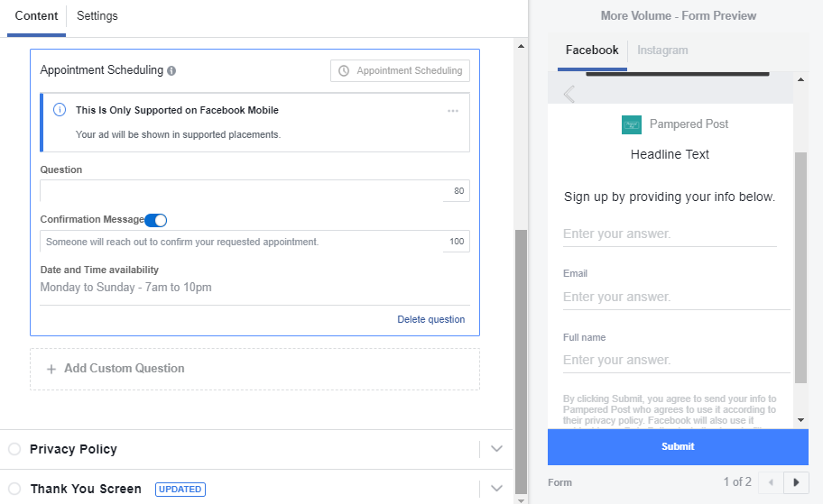Expand the Privacy Policy section chevron

point(496,449)
